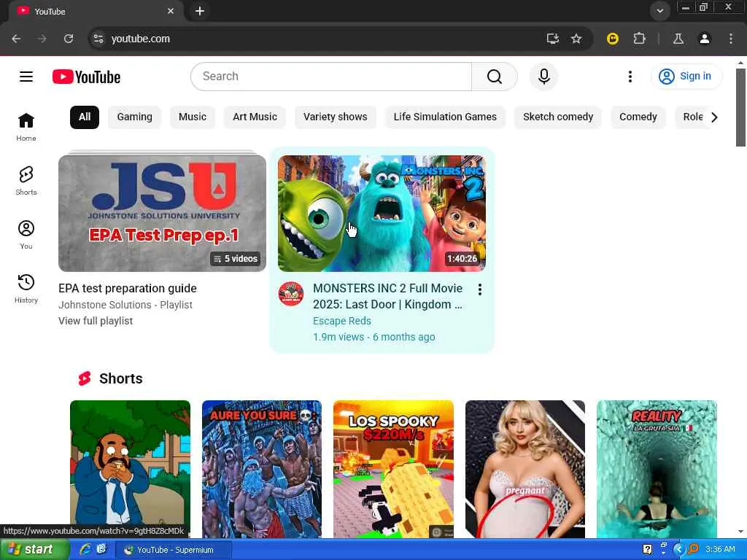The image size is (747, 560).
Task: Start voice search with microphone icon
Action: click(x=543, y=76)
